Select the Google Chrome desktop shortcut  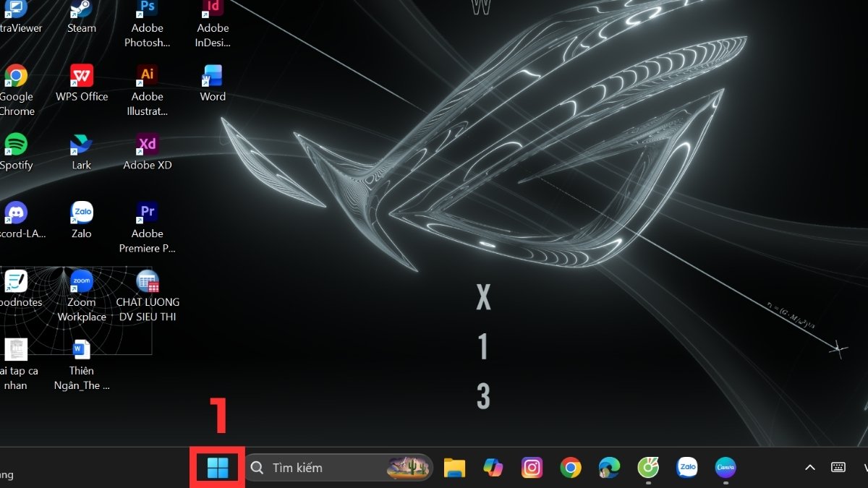coord(17,90)
